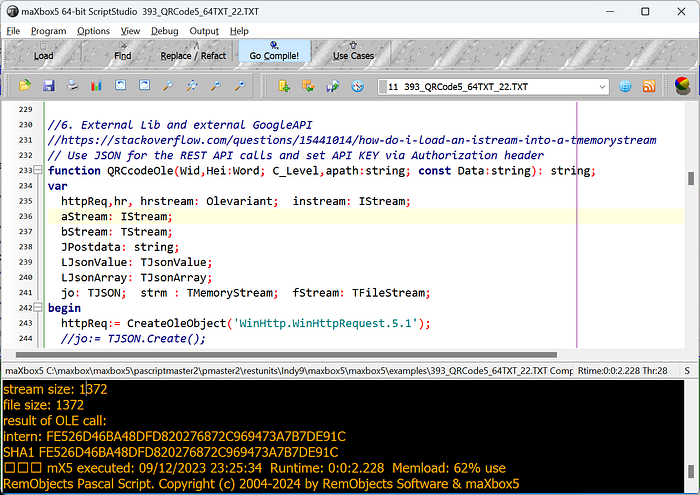This screenshot has height=495, width=700.
Task: Open the Program menu
Action: click(48, 31)
